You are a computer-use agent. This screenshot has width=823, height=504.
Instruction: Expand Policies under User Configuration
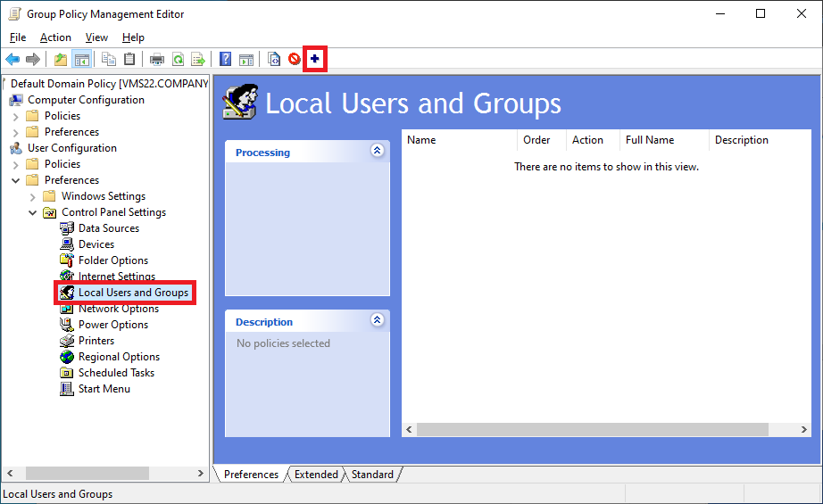pyautogui.click(x=16, y=165)
